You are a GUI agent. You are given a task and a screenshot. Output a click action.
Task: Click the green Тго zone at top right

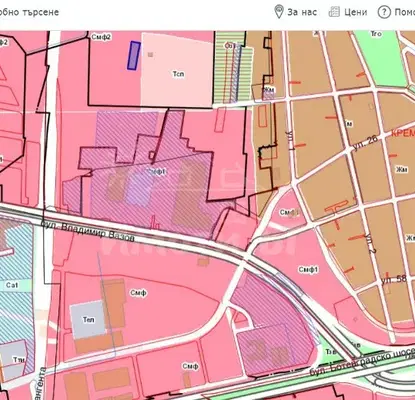pyautogui.click(x=376, y=56)
